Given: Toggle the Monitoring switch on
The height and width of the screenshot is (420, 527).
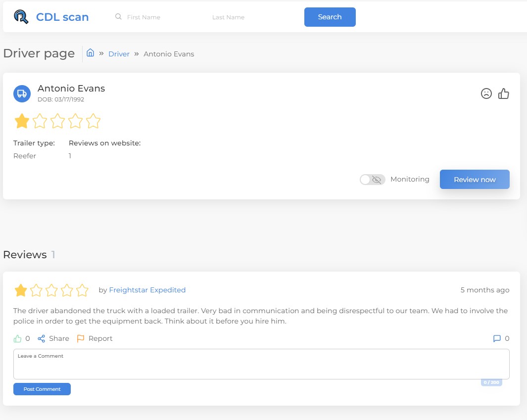Looking at the screenshot, I should coord(372,180).
